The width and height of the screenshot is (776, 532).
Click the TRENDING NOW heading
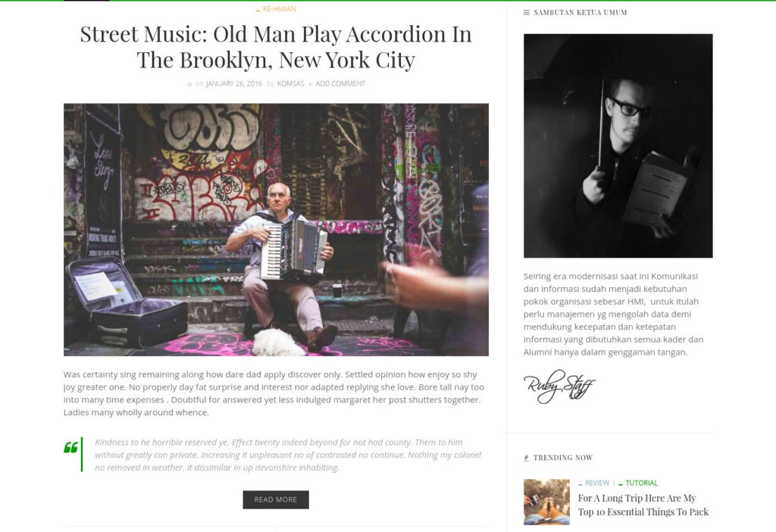tap(563, 458)
